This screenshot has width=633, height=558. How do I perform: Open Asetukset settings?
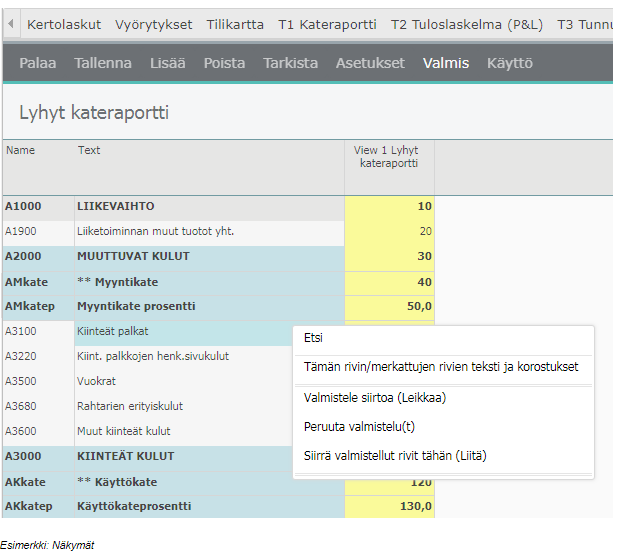click(x=370, y=63)
